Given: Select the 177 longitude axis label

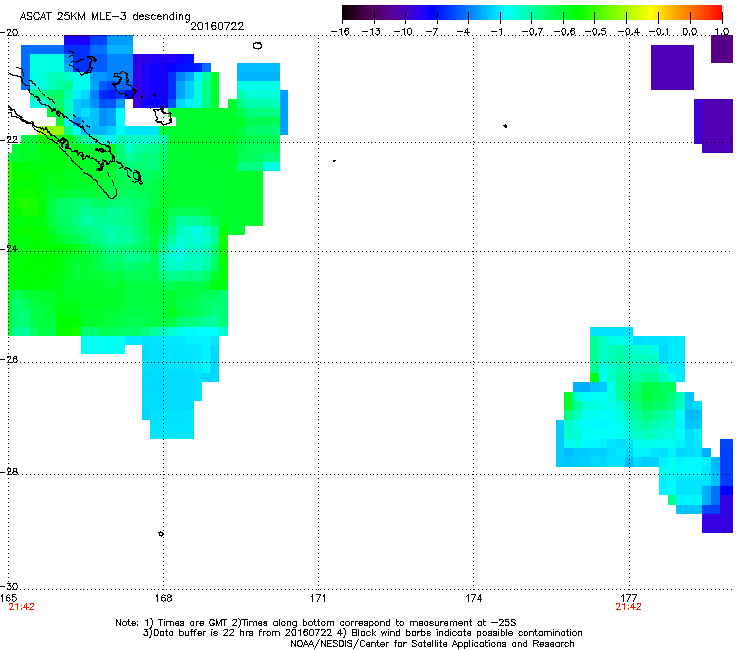Looking at the screenshot, I should [x=629, y=599].
